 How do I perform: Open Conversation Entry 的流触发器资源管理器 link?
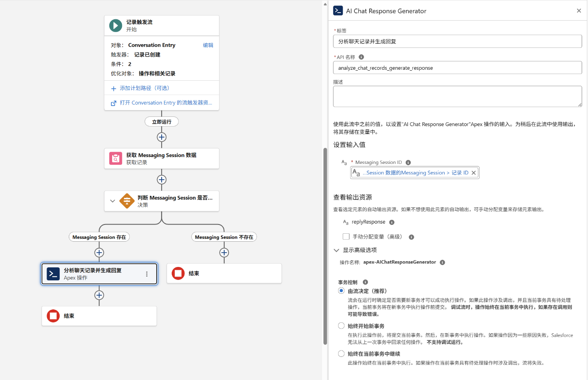click(x=166, y=103)
